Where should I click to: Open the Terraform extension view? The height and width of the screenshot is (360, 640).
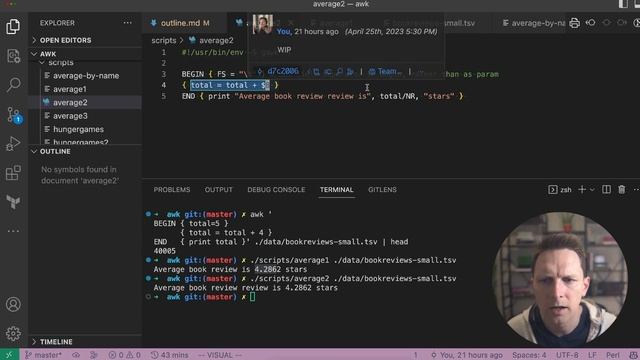[x=13, y=202]
